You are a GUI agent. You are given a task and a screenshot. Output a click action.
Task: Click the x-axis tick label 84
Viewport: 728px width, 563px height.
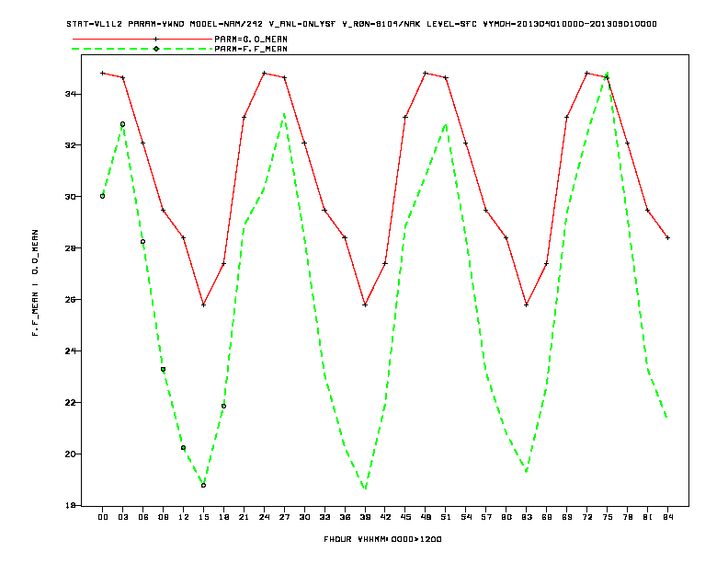[x=667, y=517]
